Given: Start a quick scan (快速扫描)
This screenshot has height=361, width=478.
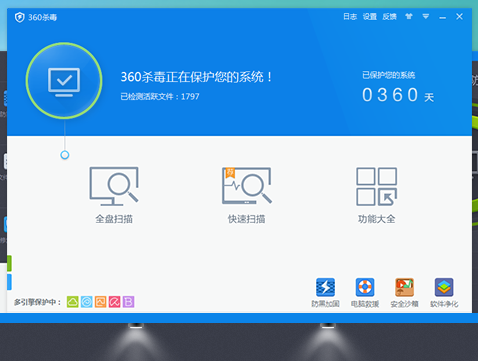Looking at the screenshot, I should 247,195.
